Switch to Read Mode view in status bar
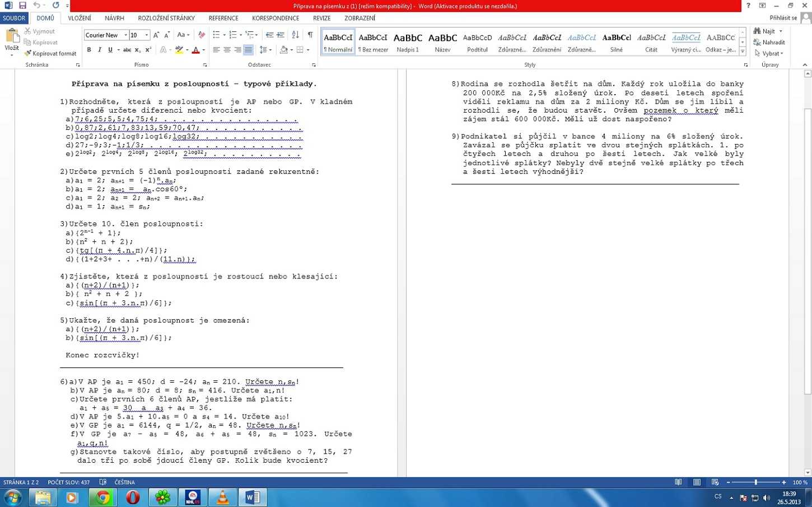Viewport: 812px width, 507px height. pos(678,482)
